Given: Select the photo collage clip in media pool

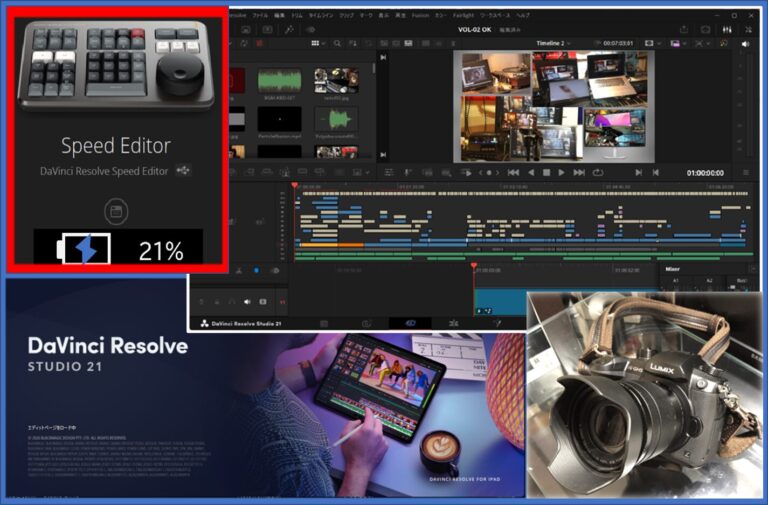Looking at the screenshot, I should [336, 81].
